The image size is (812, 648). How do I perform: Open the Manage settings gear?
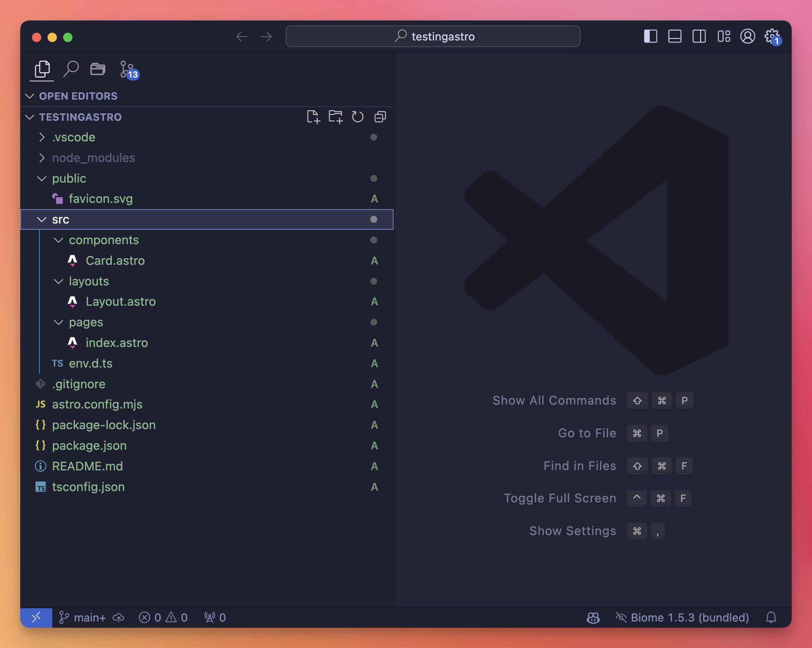pos(771,37)
